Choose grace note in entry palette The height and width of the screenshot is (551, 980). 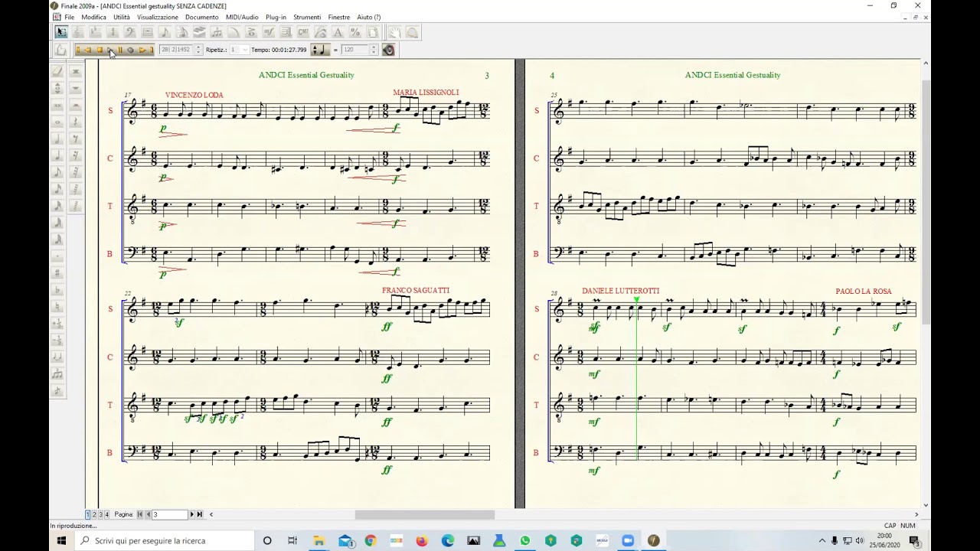click(x=57, y=391)
